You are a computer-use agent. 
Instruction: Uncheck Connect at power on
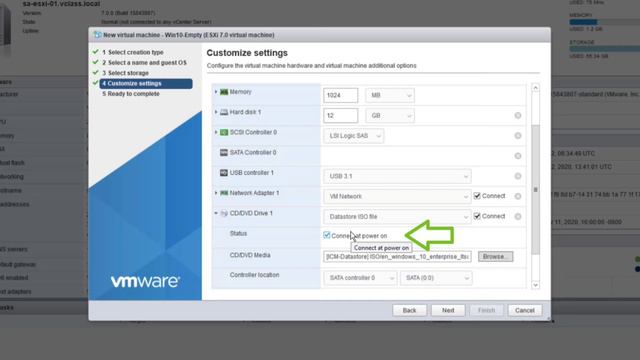[327, 235]
